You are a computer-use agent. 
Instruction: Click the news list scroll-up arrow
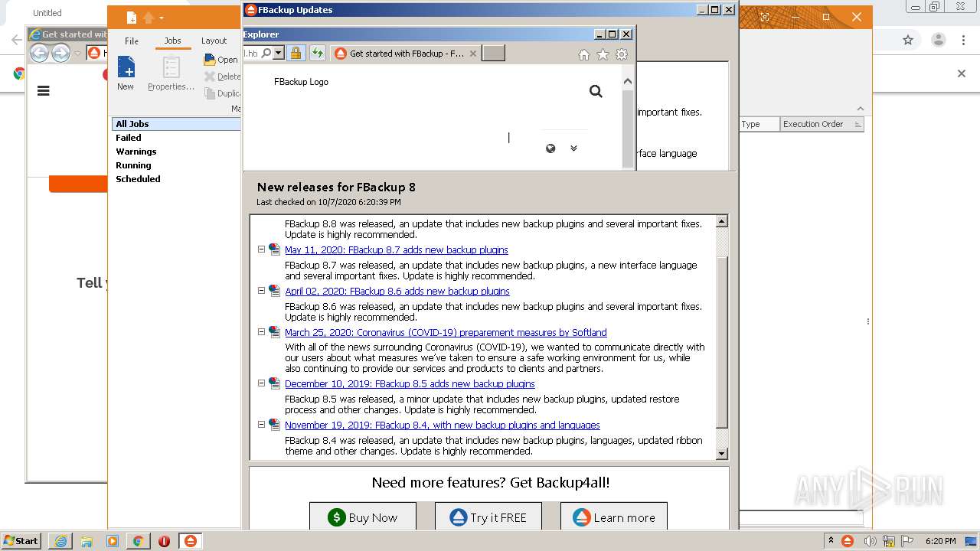pyautogui.click(x=721, y=221)
